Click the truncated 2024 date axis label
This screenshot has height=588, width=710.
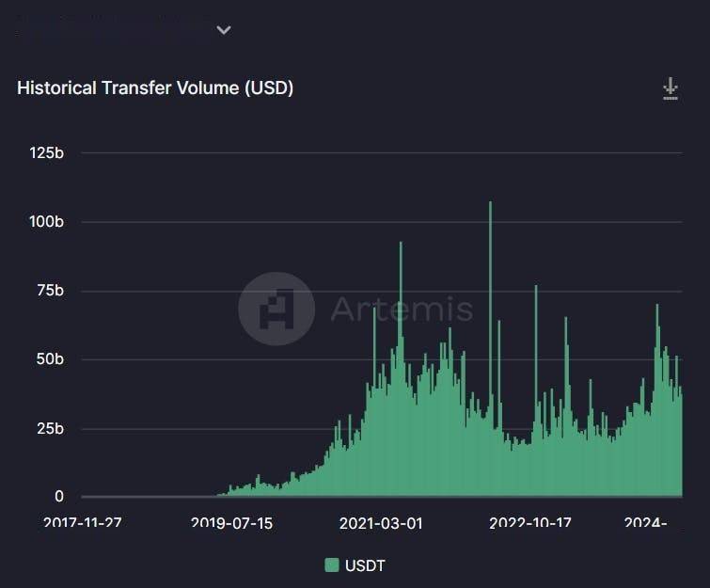(645, 523)
